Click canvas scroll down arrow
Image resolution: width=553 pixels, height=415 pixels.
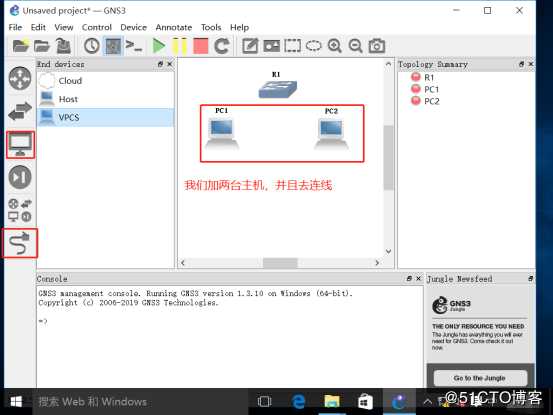(x=388, y=251)
